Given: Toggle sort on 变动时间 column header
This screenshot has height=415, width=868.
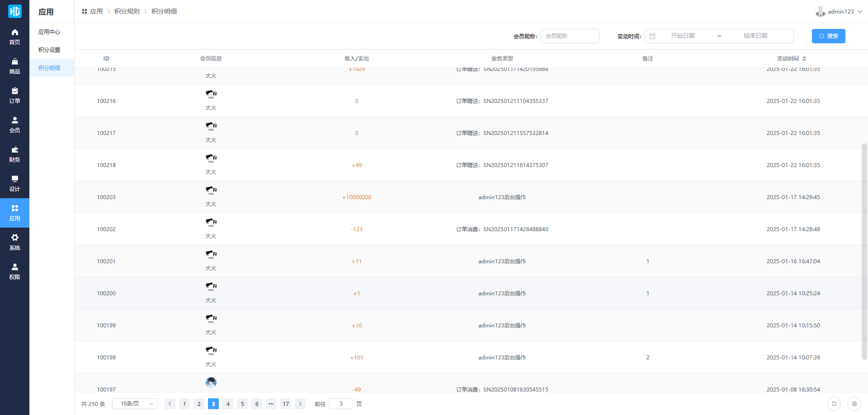Looking at the screenshot, I should [804, 59].
